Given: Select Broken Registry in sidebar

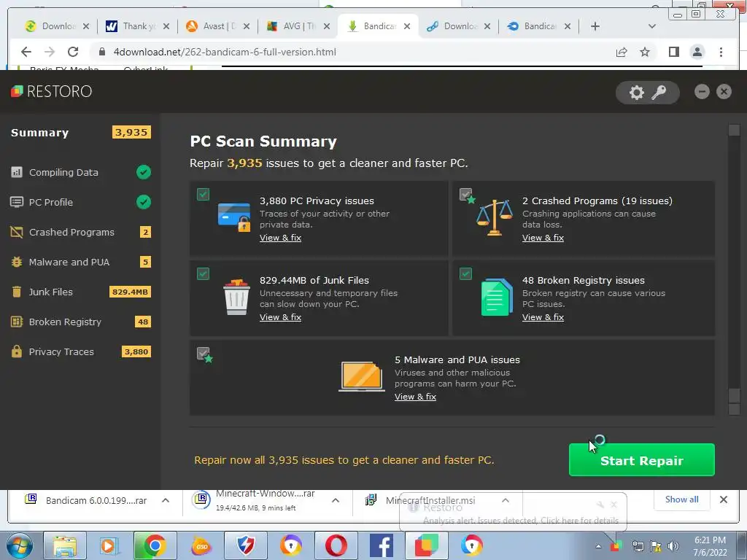Looking at the screenshot, I should tap(80, 322).
